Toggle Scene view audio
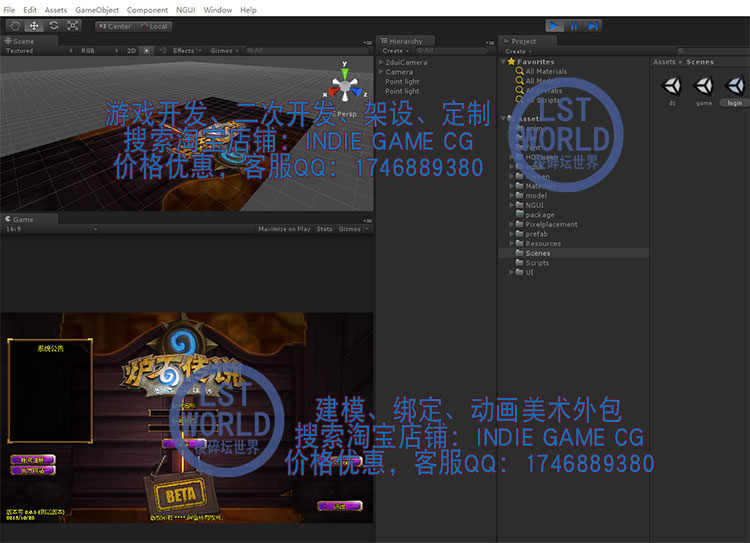The width and height of the screenshot is (750, 543). coord(163,51)
